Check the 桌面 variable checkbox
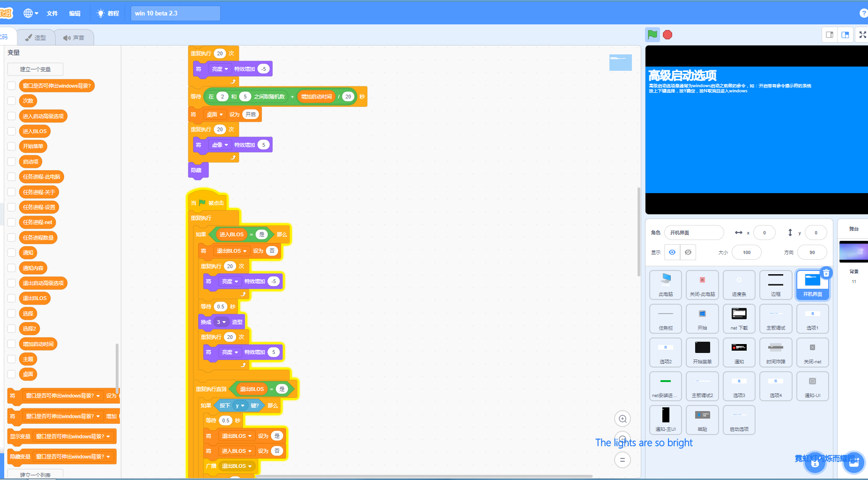Viewport: 868px width, 480px height. [12, 374]
